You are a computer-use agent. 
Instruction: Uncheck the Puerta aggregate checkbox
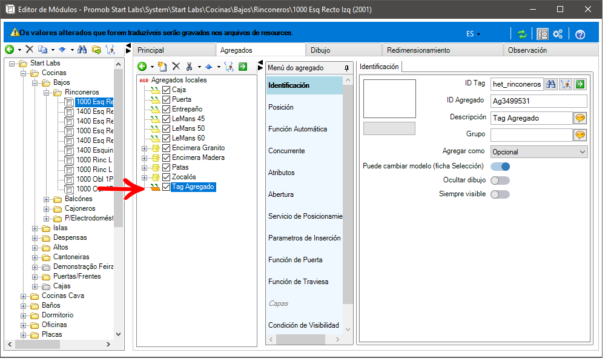pos(167,99)
